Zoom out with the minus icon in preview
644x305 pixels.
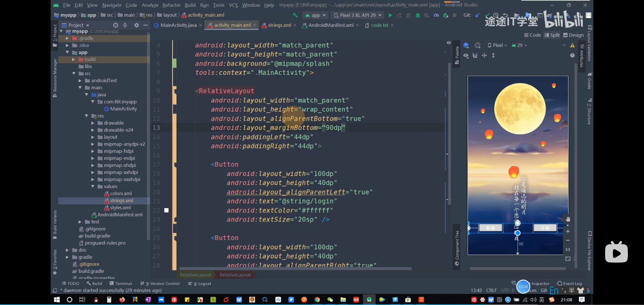568,240
